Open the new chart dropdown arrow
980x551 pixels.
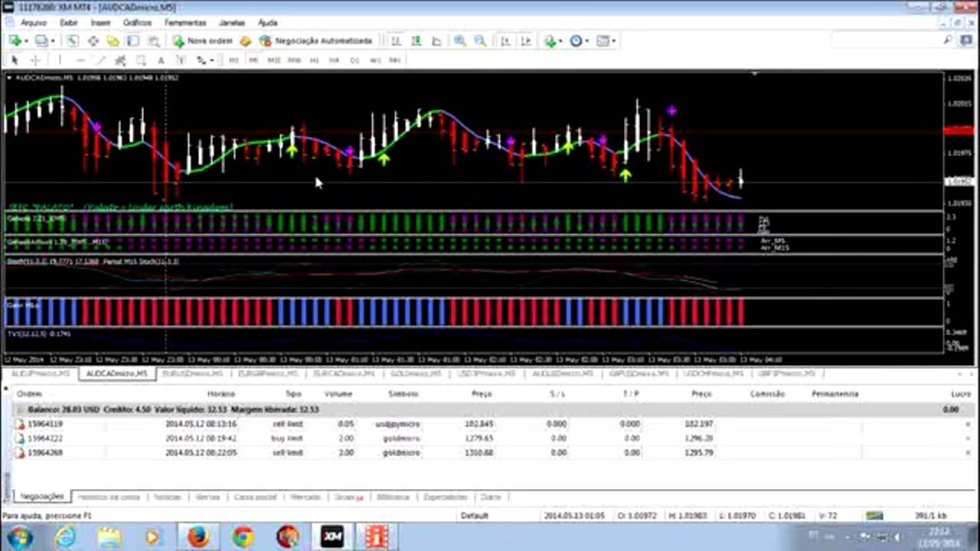coord(26,41)
